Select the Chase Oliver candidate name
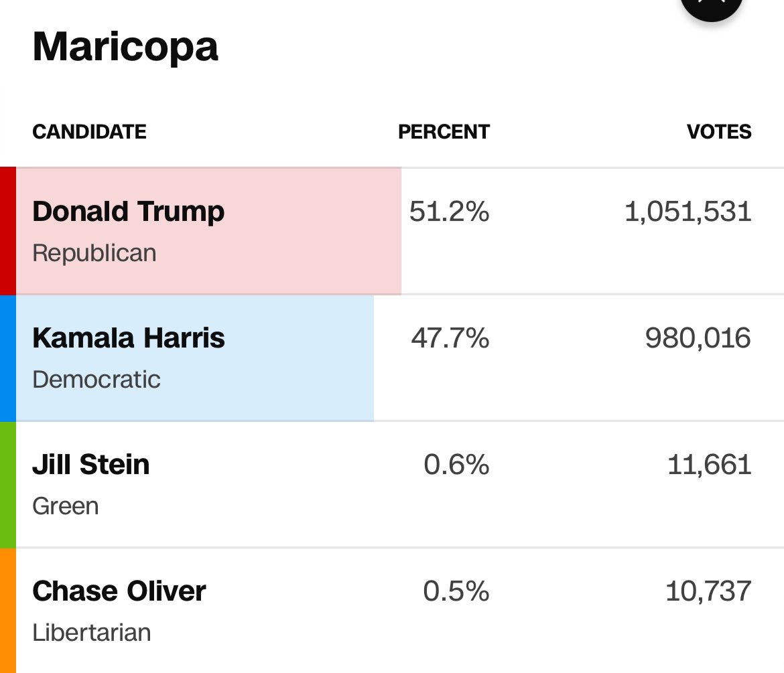This screenshot has width=784, height=673. click(119, 591)
